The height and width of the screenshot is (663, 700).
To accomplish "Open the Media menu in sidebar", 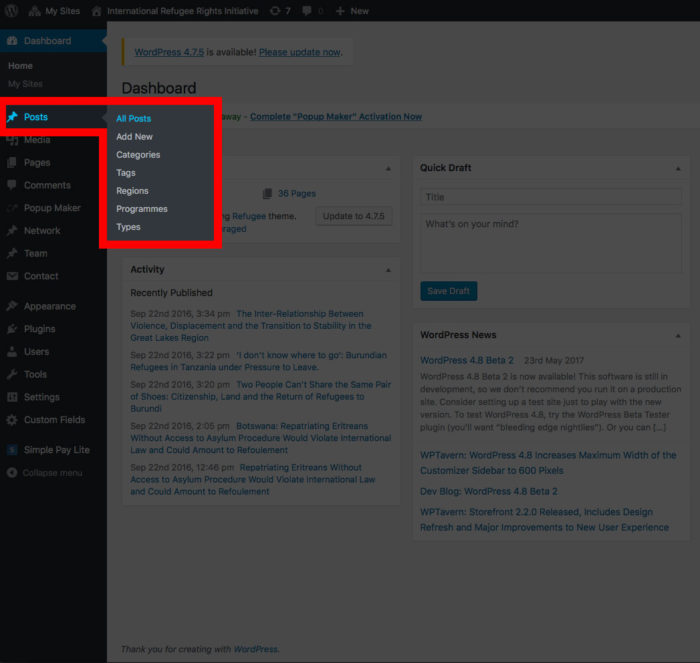I will tap(37, 140).
